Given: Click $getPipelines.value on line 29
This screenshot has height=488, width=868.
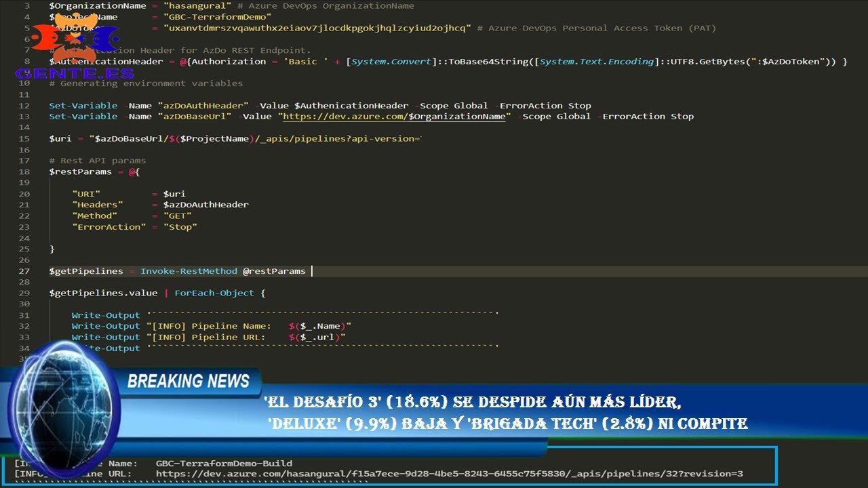Looking at the screenshot, I should (x=103, y=293).
